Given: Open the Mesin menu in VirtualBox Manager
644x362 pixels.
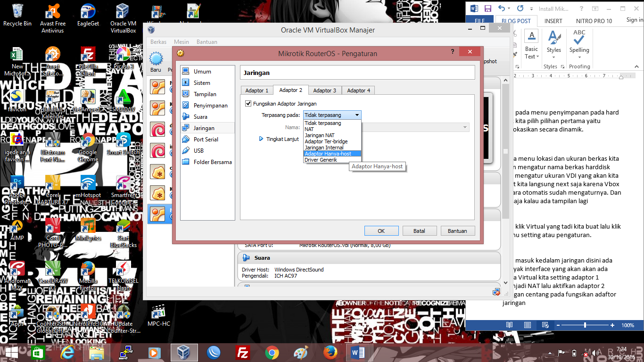Looking at the screenshot, I should pos(182,42).
